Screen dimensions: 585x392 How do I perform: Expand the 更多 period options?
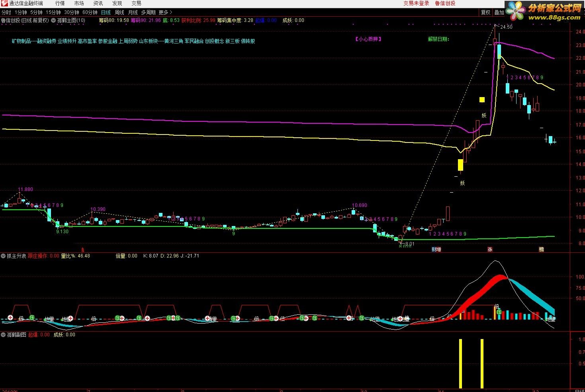click(x=165, y=12)
